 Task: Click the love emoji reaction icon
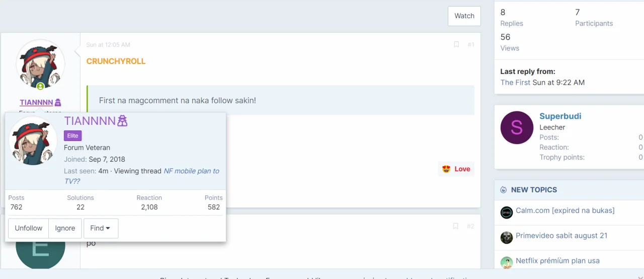coord(446,169)
